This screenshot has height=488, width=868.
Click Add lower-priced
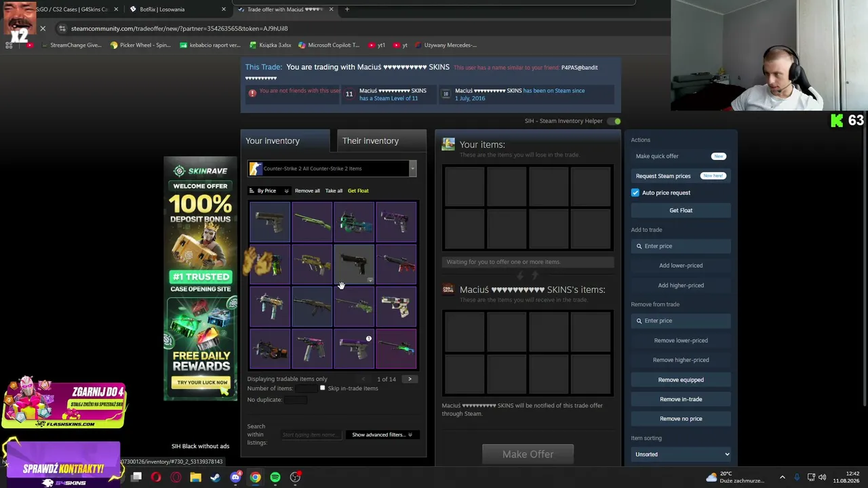(681, 266)
